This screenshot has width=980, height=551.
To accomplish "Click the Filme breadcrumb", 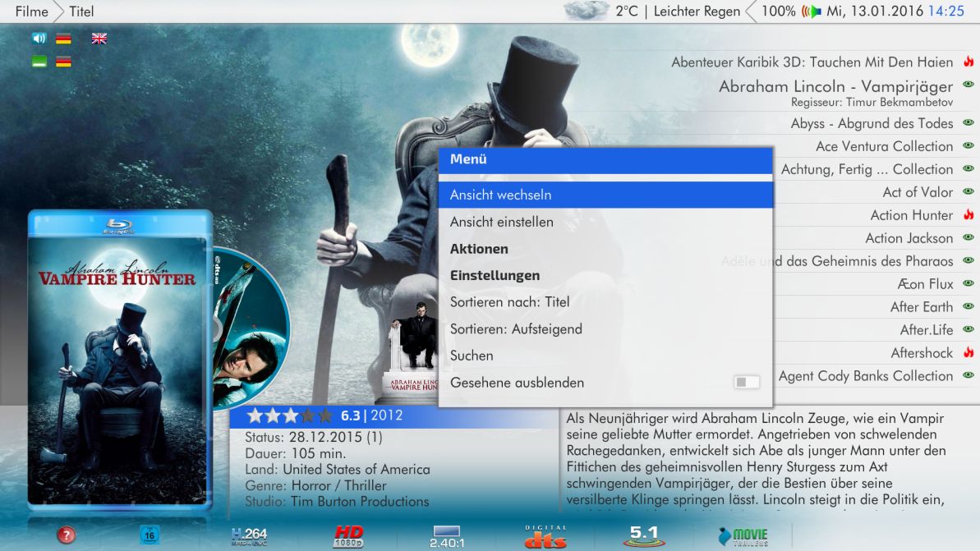I will [31, 11].
